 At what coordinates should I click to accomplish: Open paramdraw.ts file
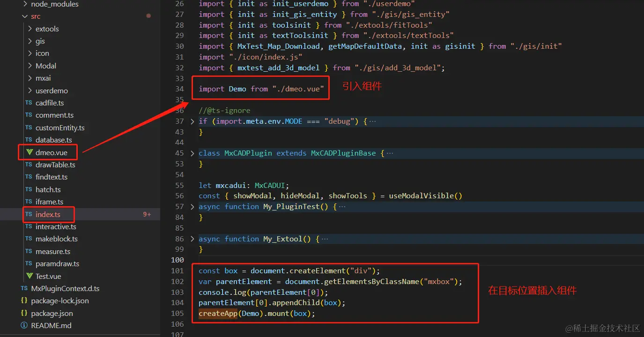(57, 264)
